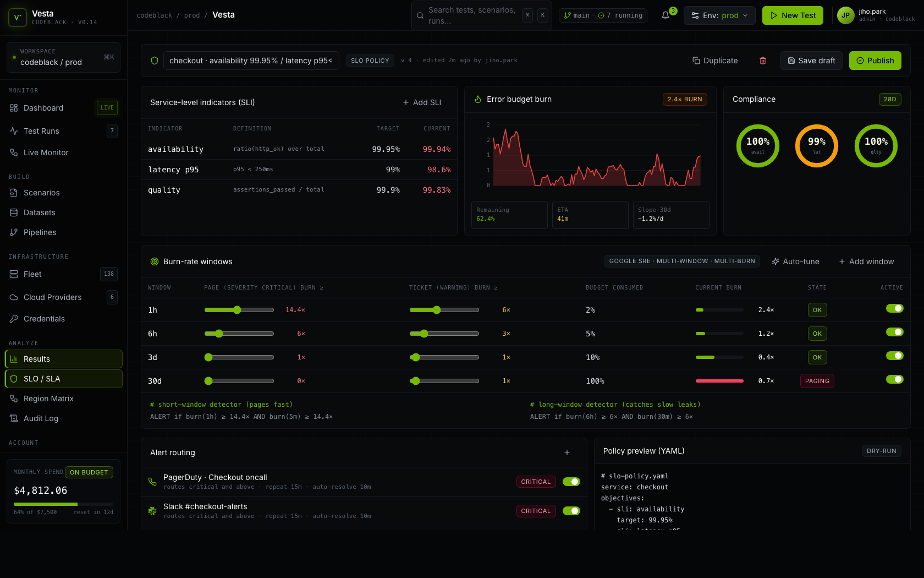Viewport: 924px width, 578px height.
Task: Click the red delete policy trash icon
Action: (763, 61)
